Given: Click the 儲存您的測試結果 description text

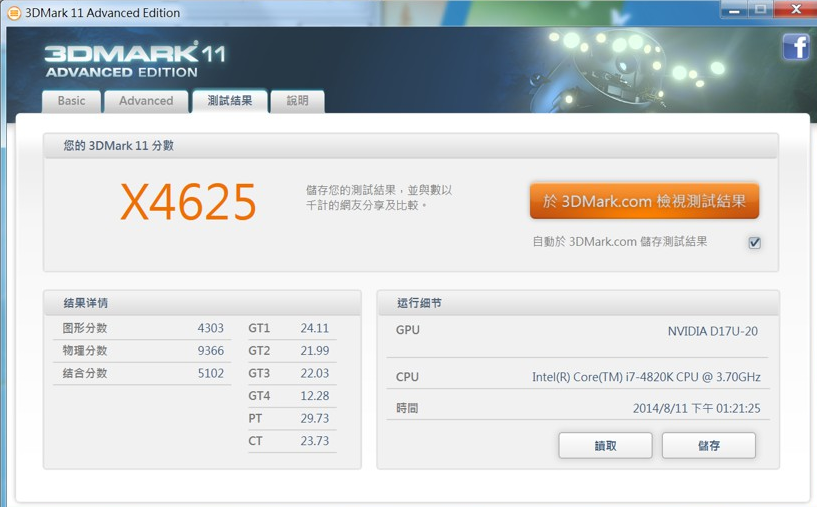Looking at the screenshot, I should 379,197.
